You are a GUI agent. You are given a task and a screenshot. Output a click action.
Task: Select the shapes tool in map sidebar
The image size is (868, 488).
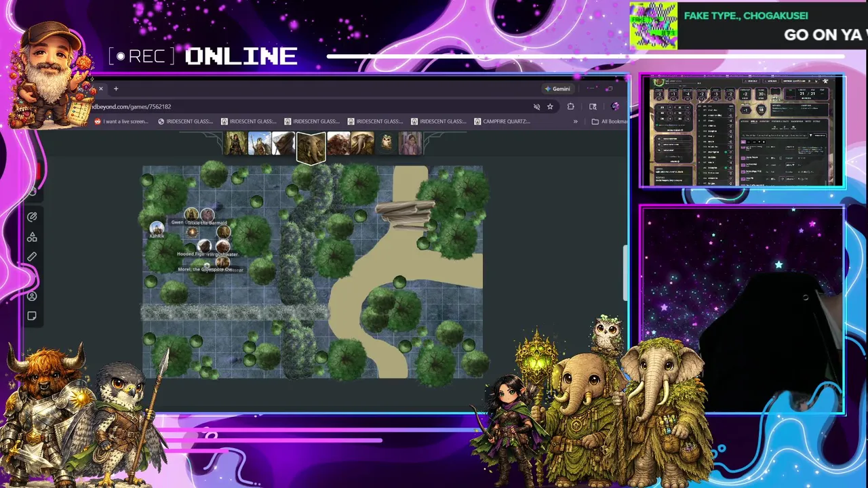click(32, 237)
